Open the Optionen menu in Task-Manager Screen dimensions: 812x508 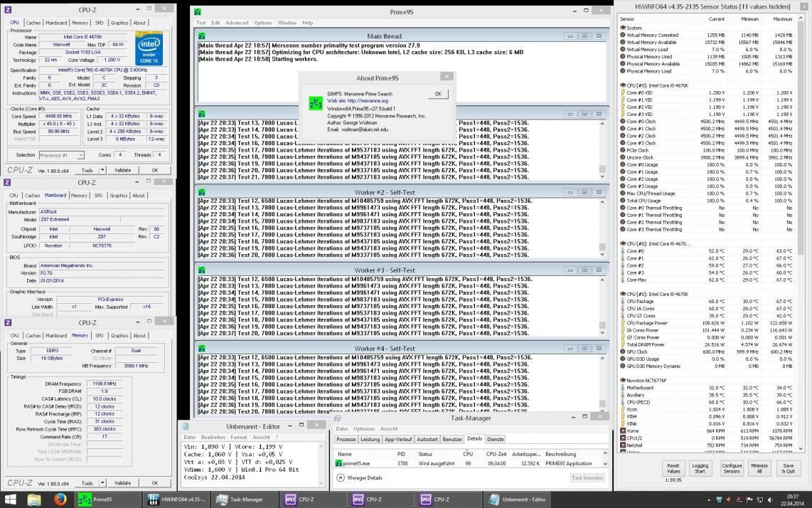[x=364, y=429]
